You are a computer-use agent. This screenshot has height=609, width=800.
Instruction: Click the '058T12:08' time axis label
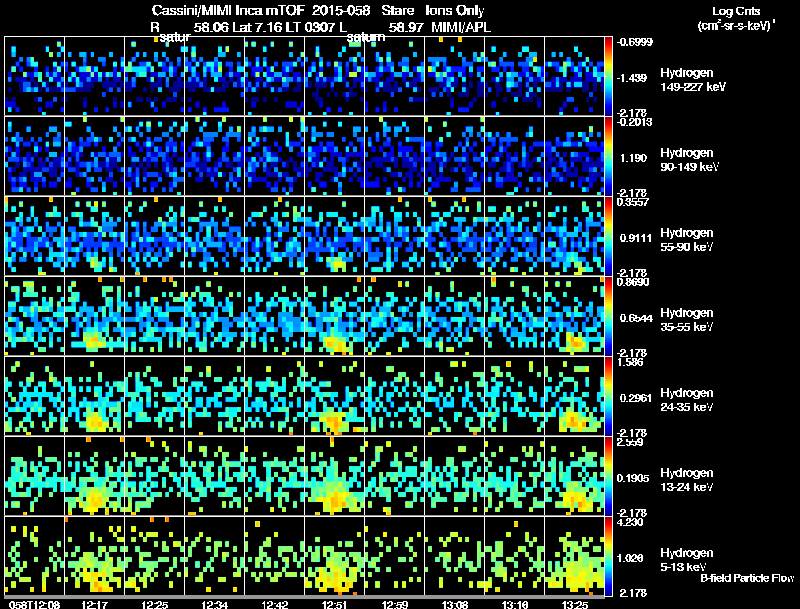pyautogui.click(x=34, y=605)
